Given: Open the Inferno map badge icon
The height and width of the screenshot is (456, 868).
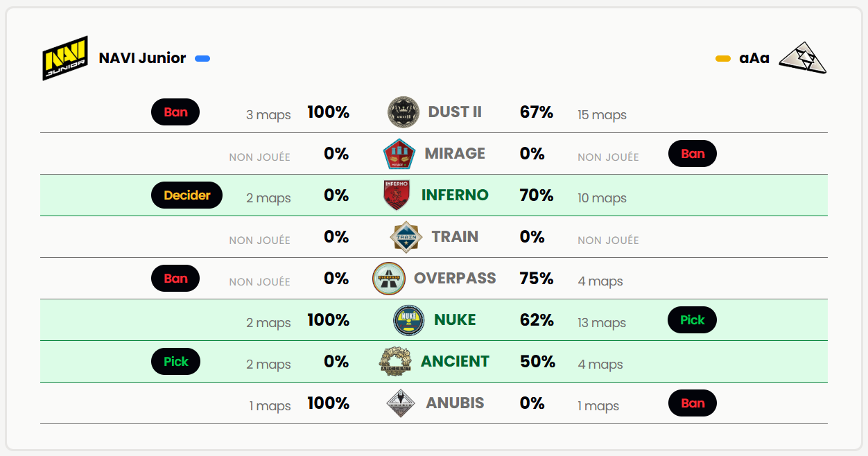Looking at the screenshot, I should tap(397, 195).
